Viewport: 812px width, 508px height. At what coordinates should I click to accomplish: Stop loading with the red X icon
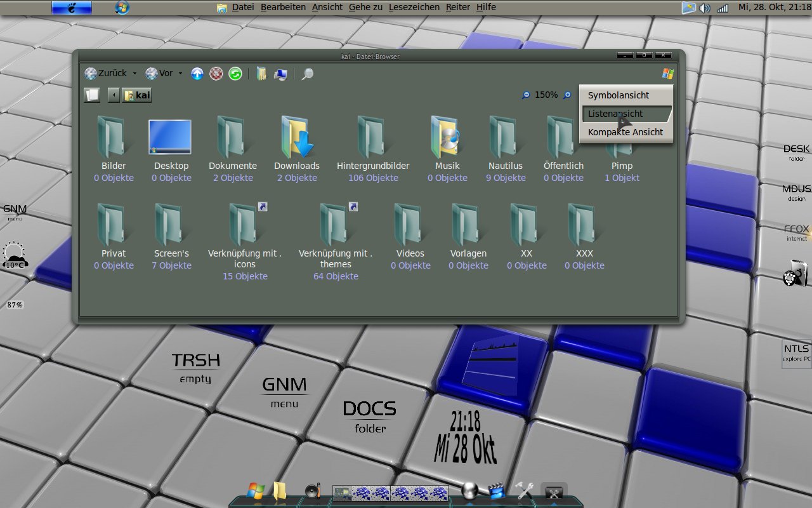point(216,74)
